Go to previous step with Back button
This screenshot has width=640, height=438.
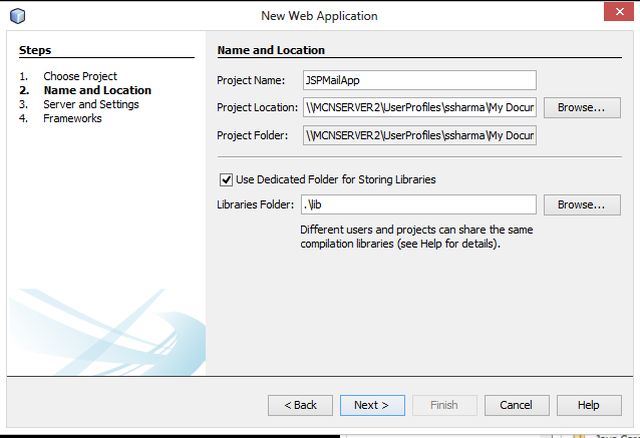point(300,405)
